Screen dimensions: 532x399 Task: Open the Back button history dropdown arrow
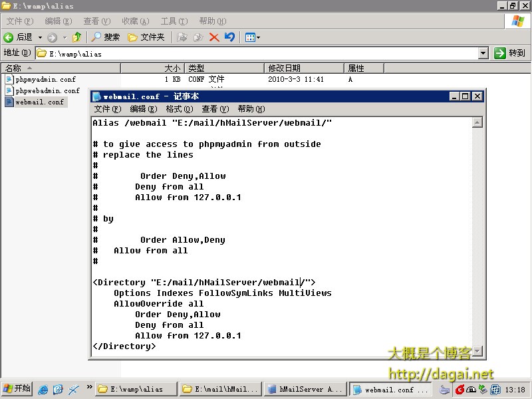pos(40,37)
